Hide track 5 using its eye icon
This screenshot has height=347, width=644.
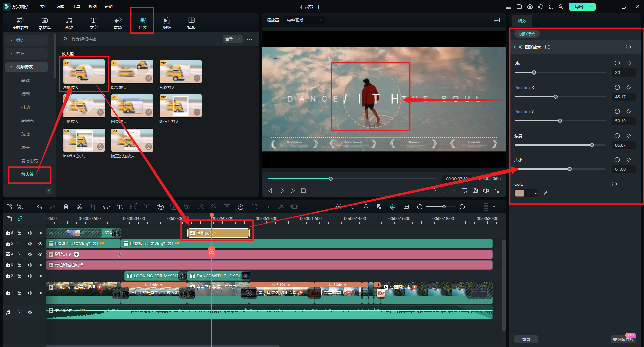pyautogui.click(x=40, y=244)
